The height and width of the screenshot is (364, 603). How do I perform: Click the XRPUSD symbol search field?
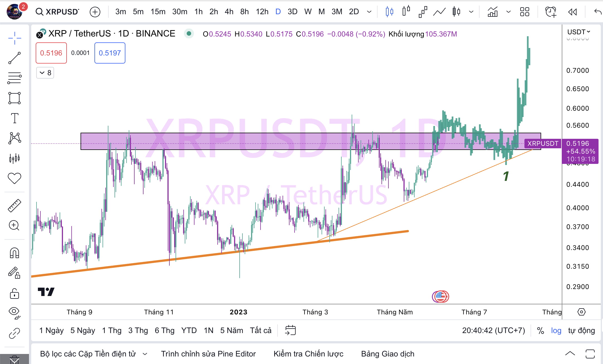[57, 12]
